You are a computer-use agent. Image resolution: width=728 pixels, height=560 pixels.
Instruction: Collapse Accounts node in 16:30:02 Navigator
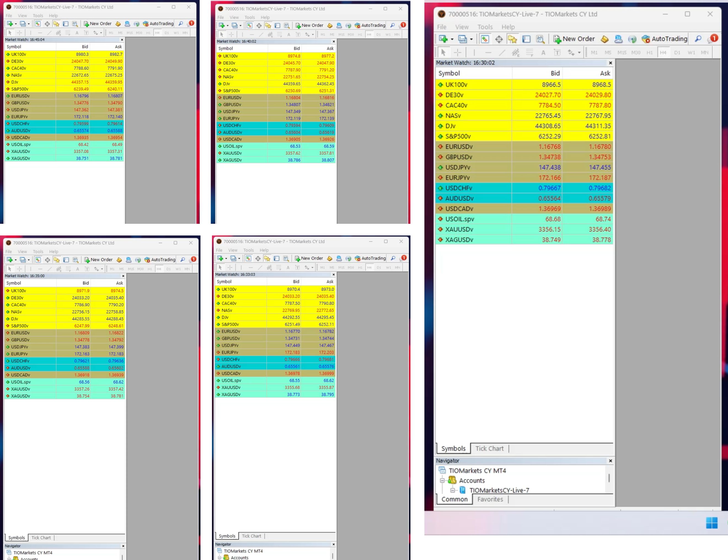442,480
